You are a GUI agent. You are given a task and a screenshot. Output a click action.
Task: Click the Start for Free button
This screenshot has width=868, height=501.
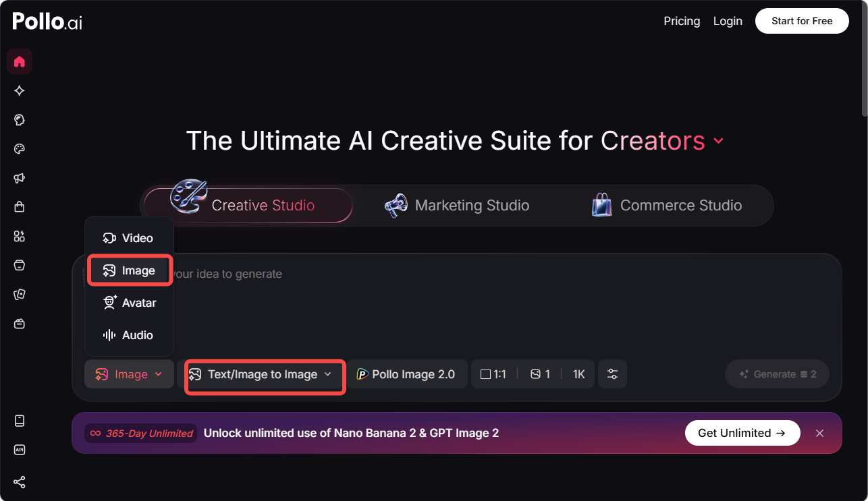tap(802, 21)
